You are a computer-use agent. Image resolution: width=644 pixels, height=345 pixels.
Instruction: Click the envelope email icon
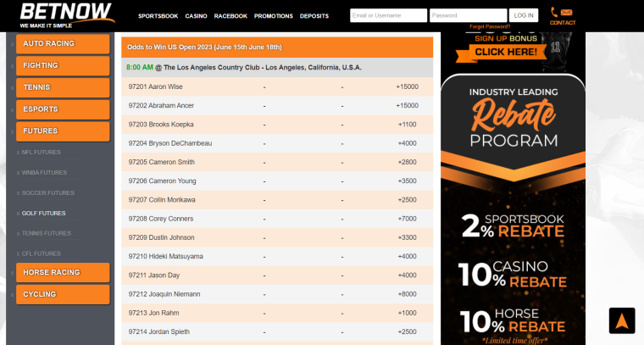point(567,12)
